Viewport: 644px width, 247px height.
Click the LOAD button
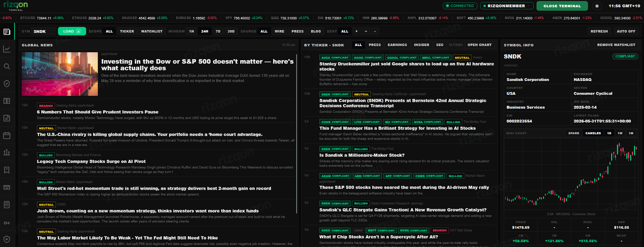pos(72,31)
